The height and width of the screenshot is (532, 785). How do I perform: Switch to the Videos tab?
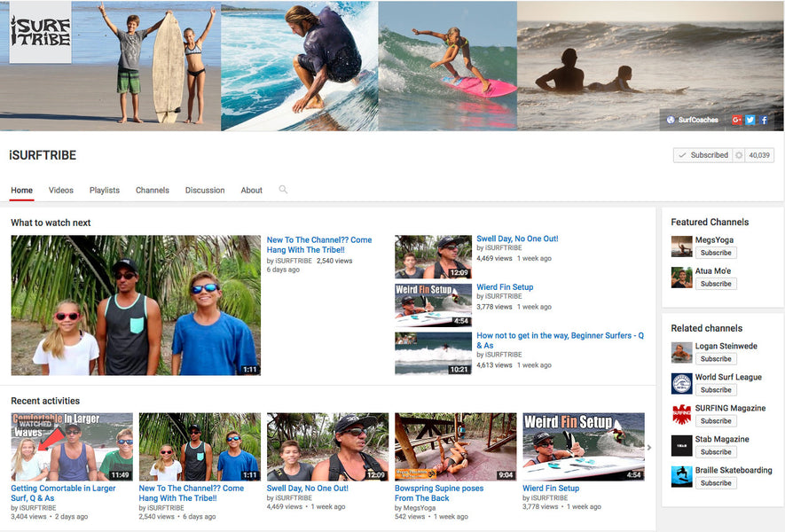61,190
